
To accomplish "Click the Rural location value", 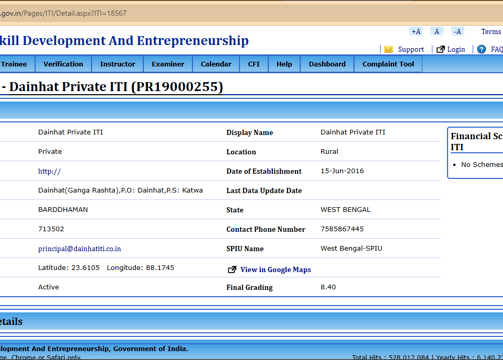I will (329, 152).
